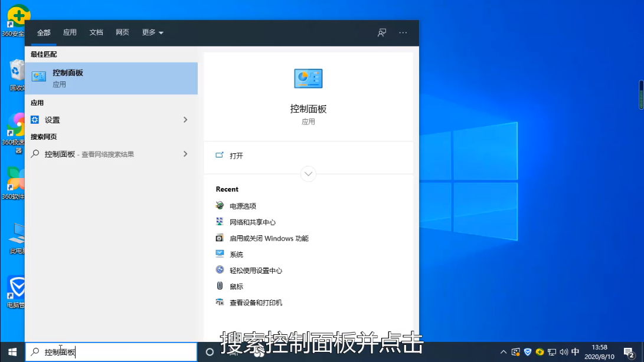Expand more actions with the chevron circle
The image size is (644, 362).
[x=309, y=174]
